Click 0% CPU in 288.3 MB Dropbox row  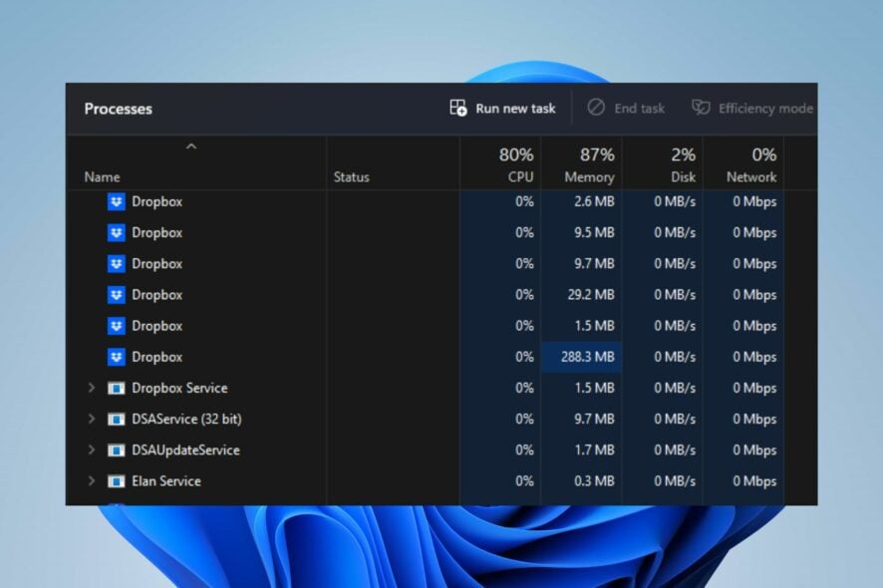524,357
